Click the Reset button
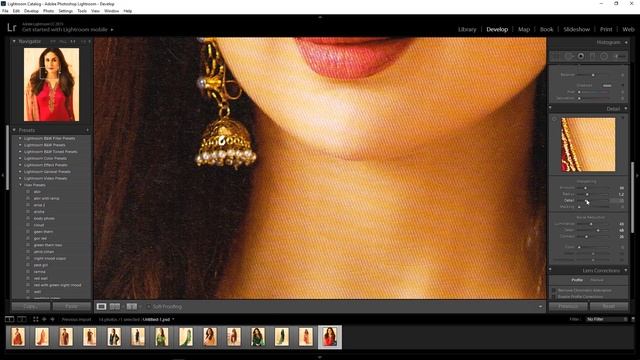 (609, 306)
